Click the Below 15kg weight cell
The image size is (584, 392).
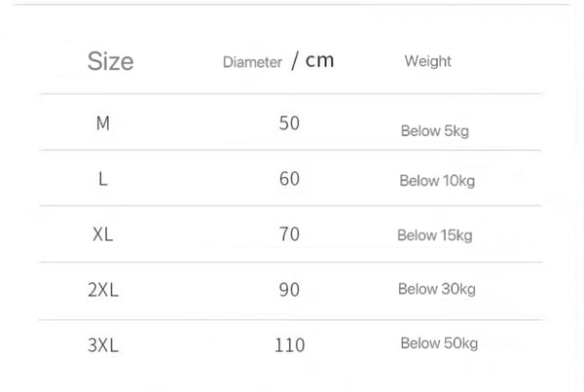(x=434, y=235)
